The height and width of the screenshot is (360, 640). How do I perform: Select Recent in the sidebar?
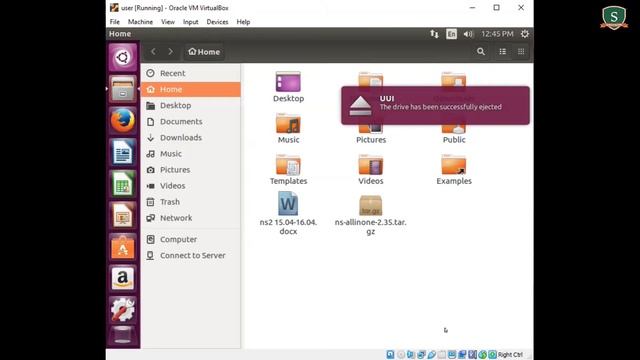coord(191,73)
